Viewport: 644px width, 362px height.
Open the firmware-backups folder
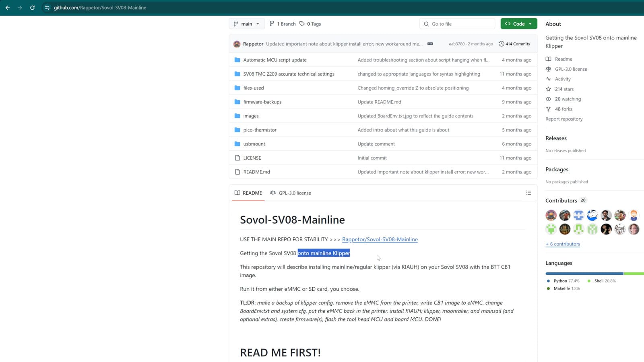point(262,102)
